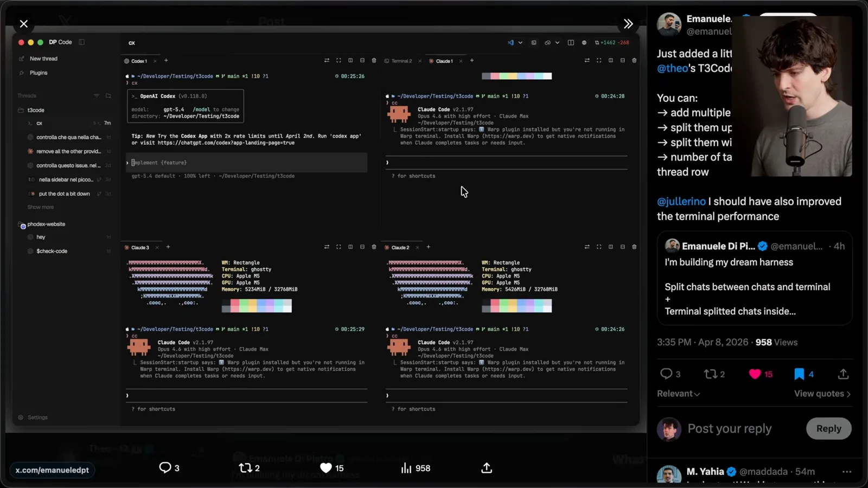868x488 pixels.
Task: Open View quotes link
Action: pos(822,394)
